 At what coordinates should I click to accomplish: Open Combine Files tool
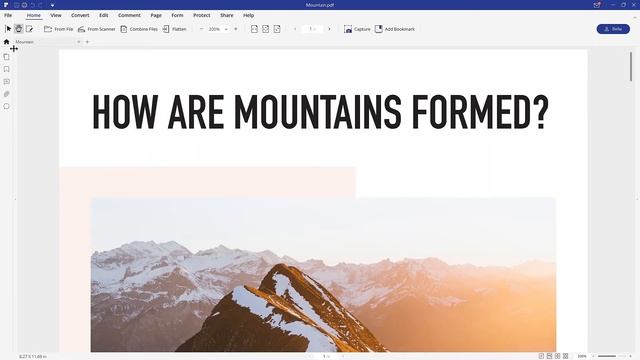(x=139, y=29)
